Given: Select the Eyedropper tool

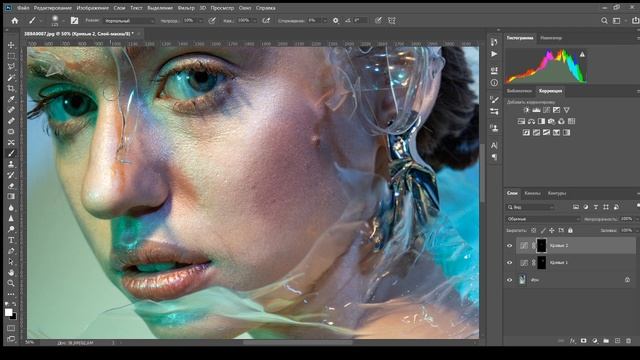Looking at the screenshot, I should coord(11,99).
